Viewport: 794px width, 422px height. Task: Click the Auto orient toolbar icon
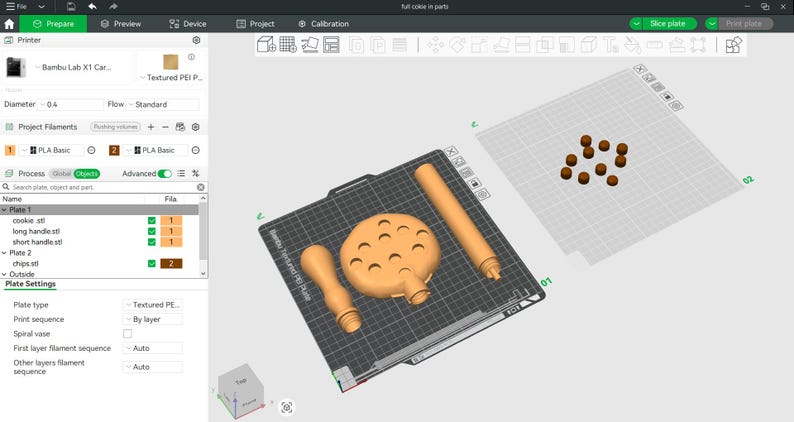pos(310,45)
